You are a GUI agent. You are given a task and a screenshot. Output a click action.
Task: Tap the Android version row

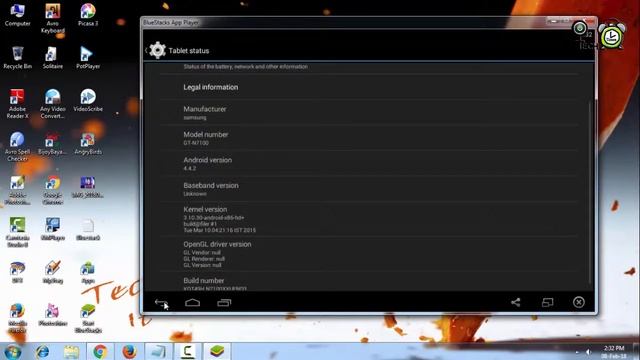[369, 163]
